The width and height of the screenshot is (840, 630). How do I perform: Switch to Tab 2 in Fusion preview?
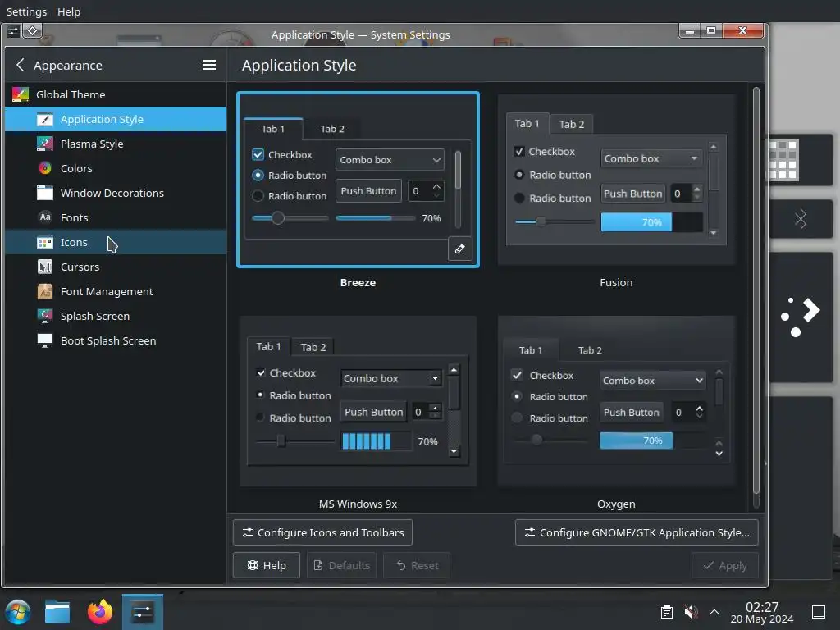[x=572, y=125]
